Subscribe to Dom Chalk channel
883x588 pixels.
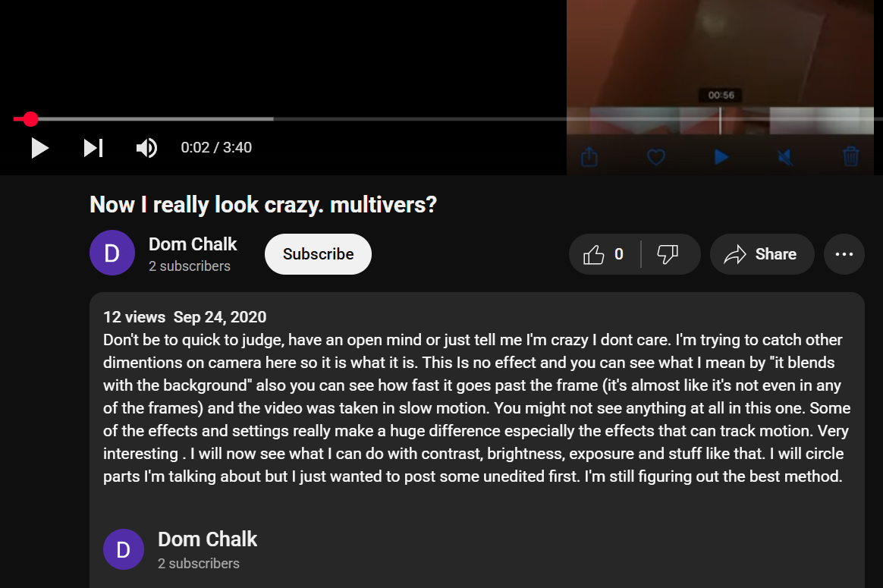point(318,255)
